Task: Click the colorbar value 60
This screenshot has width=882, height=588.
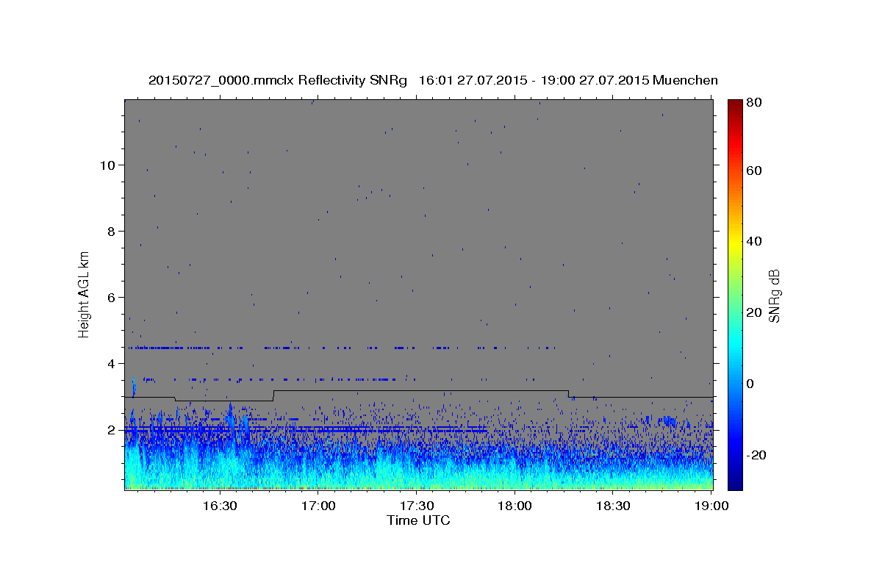Action: pos(755,171)
